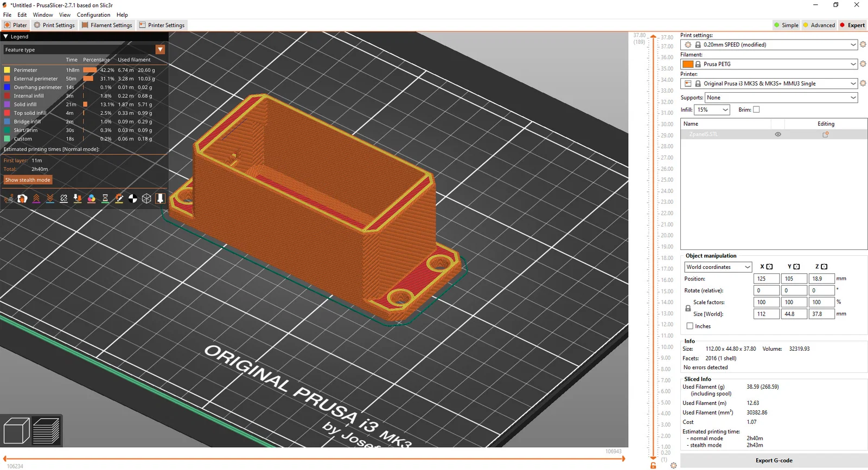This screenshot has height=470, width=868.
Task: Toggle shells visibility (wireframe cube icon)
Action: tap(146, 198)
